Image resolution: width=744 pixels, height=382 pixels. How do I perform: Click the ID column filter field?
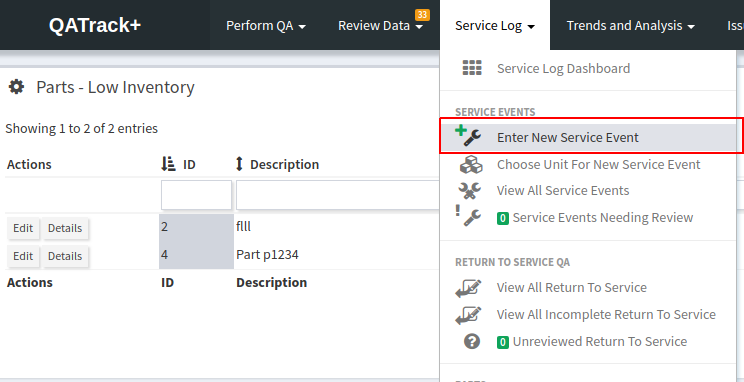point(196,195)
